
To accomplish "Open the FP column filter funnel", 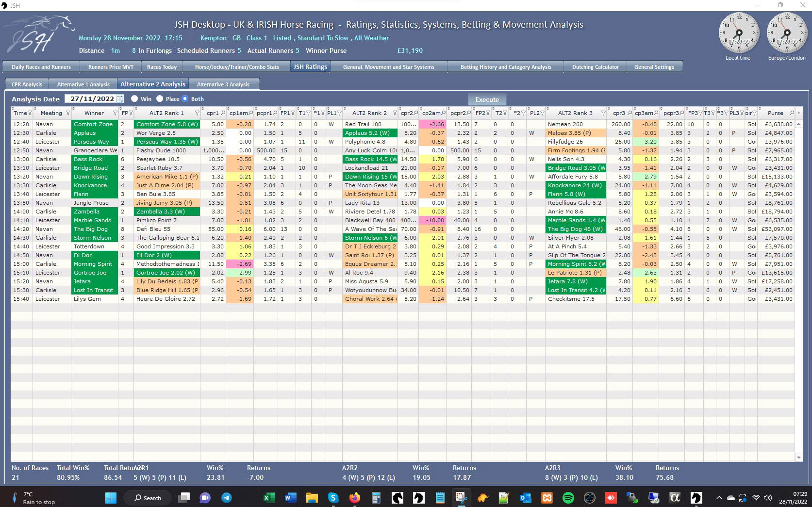I will pos(130,113).
